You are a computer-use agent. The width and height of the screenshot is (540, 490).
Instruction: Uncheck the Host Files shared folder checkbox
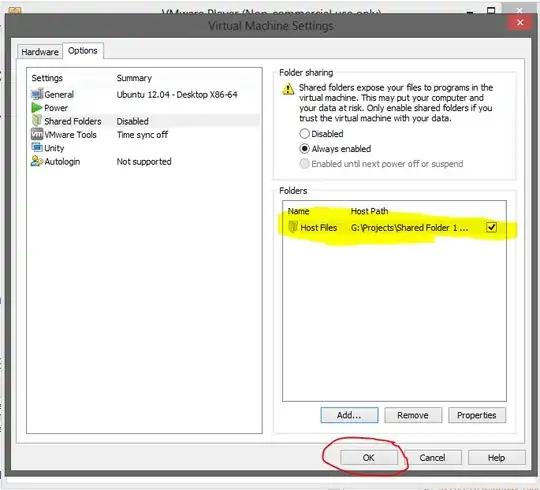[x=491, y=227]
